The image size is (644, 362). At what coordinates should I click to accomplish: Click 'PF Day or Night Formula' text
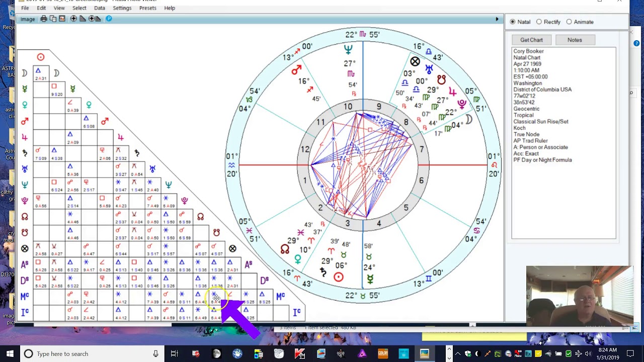point(542,160)
